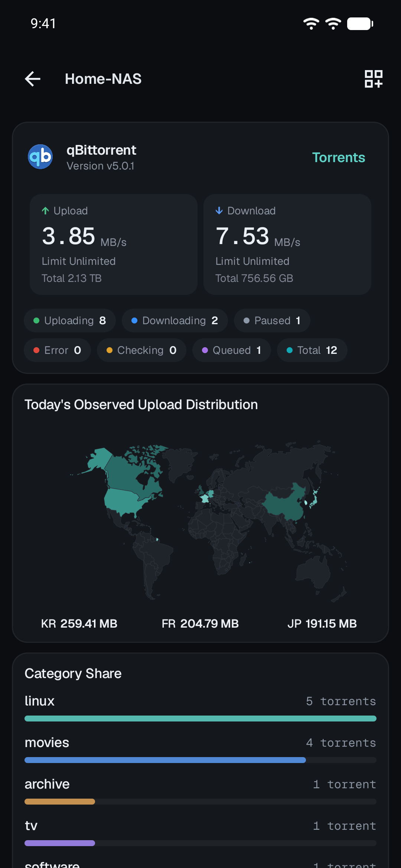Go back using the arrow icon
This screenshot has width=401, height=868.
33,79
